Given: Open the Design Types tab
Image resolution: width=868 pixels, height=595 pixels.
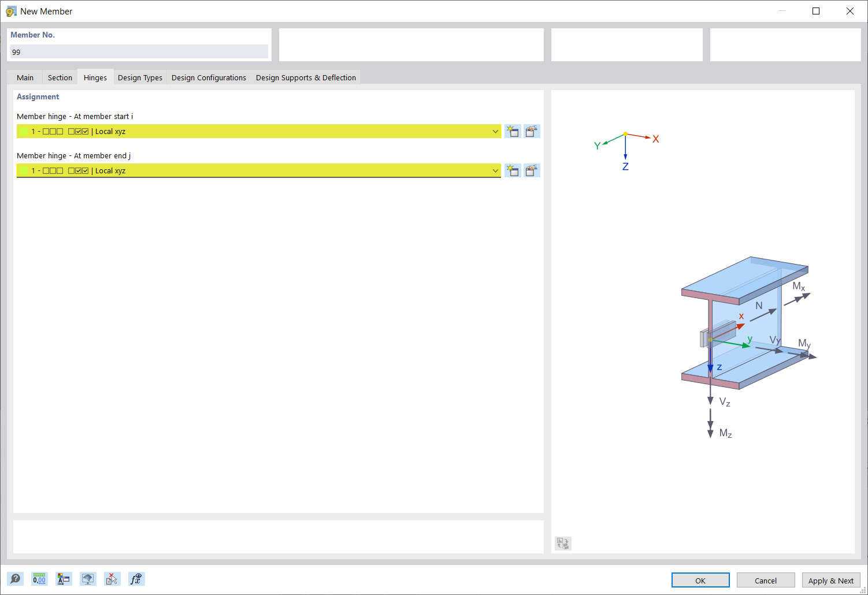Looking at the screenshot, I should (140, 77).
